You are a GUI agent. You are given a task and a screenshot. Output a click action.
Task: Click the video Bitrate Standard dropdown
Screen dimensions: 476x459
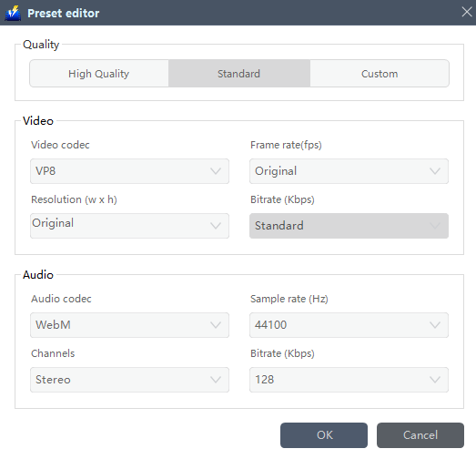[349, 226]
